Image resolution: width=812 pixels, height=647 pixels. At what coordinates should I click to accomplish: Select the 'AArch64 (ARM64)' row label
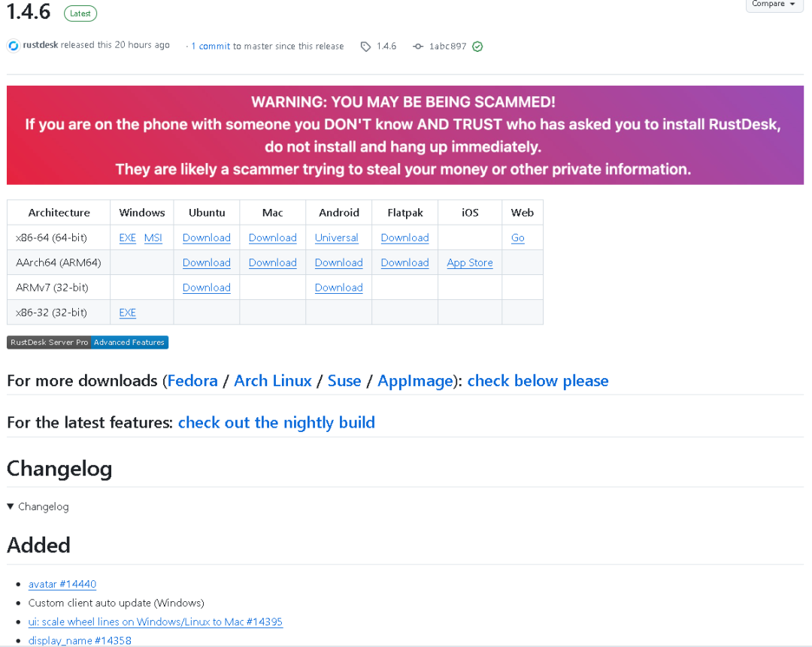pyautogui.click(x=59, y=262)
